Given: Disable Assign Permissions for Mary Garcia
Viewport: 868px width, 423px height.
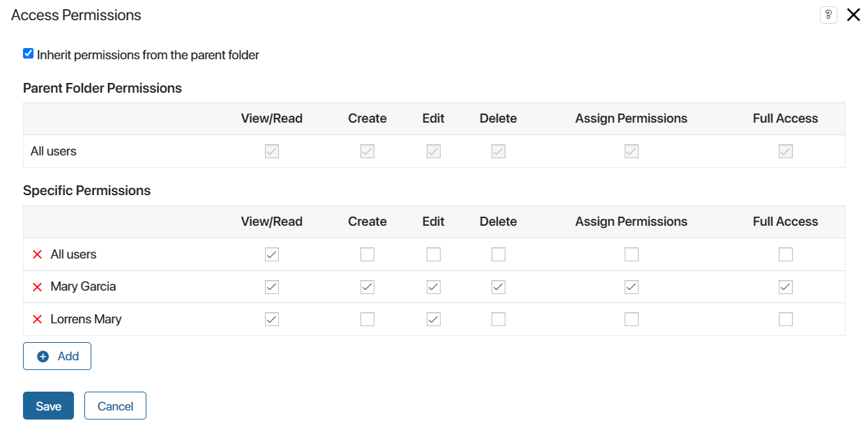Looking at the screenshot, I should click(x=632, y=286).
